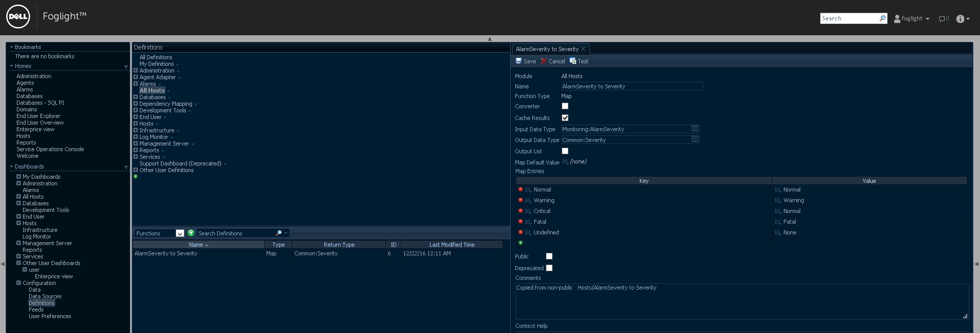The height and width of the screenshot is (333, 980).
Task: Tick the Deprecated checkbox
Action: 549,268
